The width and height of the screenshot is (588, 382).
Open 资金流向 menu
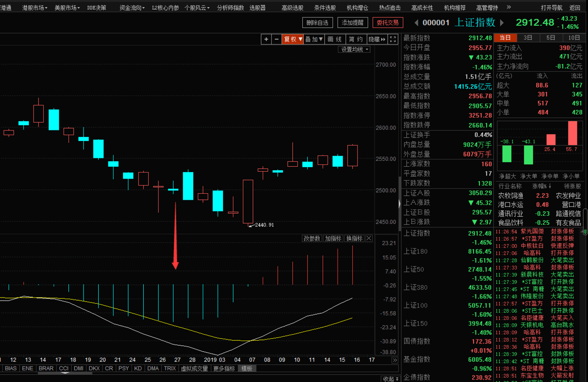coord(132,8)
